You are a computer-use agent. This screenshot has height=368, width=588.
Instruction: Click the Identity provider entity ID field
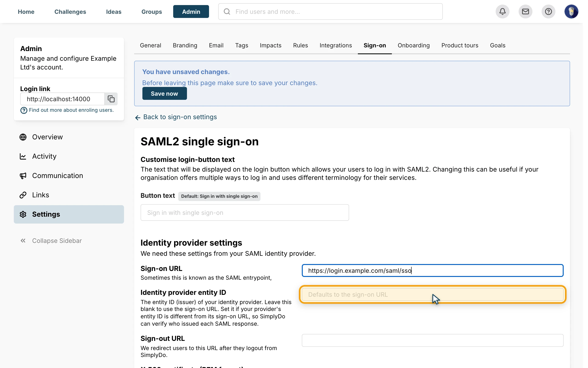coord(433,294)
